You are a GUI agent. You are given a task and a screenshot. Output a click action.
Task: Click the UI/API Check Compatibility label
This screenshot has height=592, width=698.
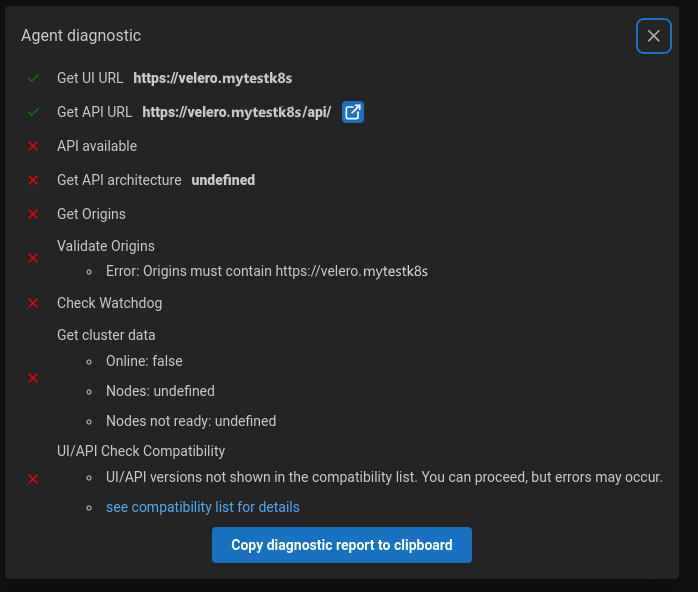coord(141,451)
